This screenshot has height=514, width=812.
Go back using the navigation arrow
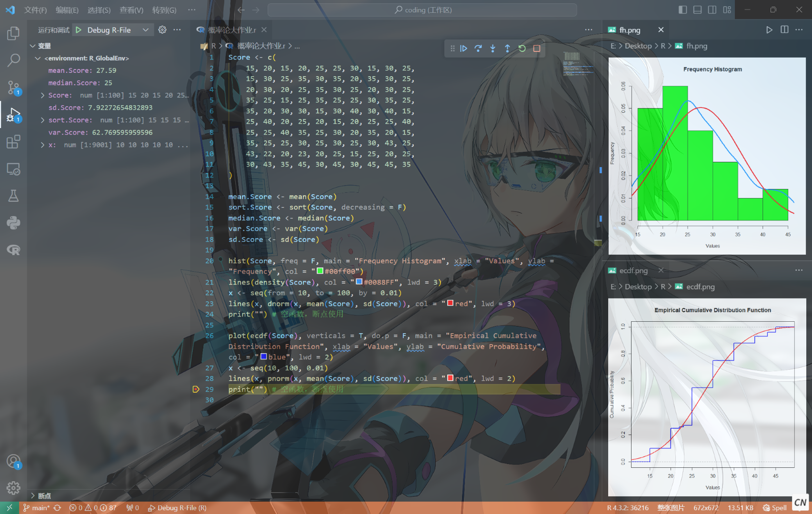[241, 10]
